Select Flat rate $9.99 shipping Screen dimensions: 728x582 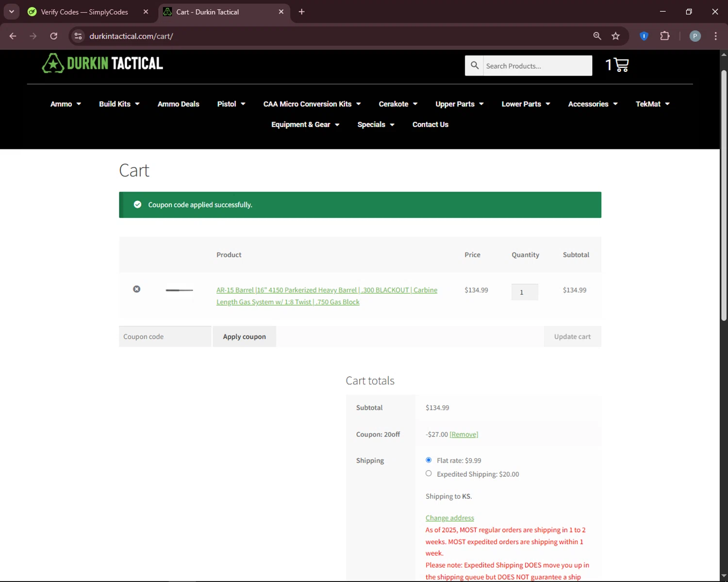tap(429, 460)
